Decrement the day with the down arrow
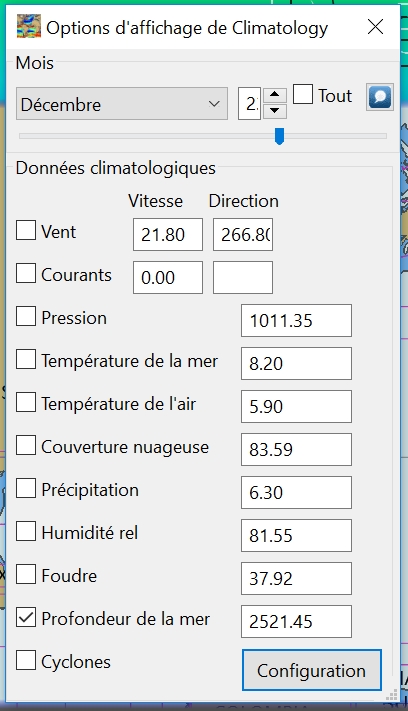 click(x=274, y=111)
